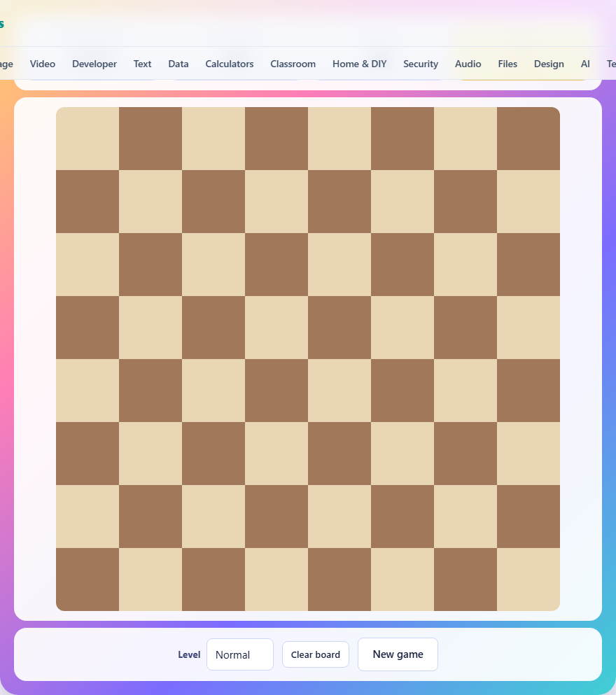This screenshot has width=616, height=695.
Task: Open the Data category
Action: 178,64
